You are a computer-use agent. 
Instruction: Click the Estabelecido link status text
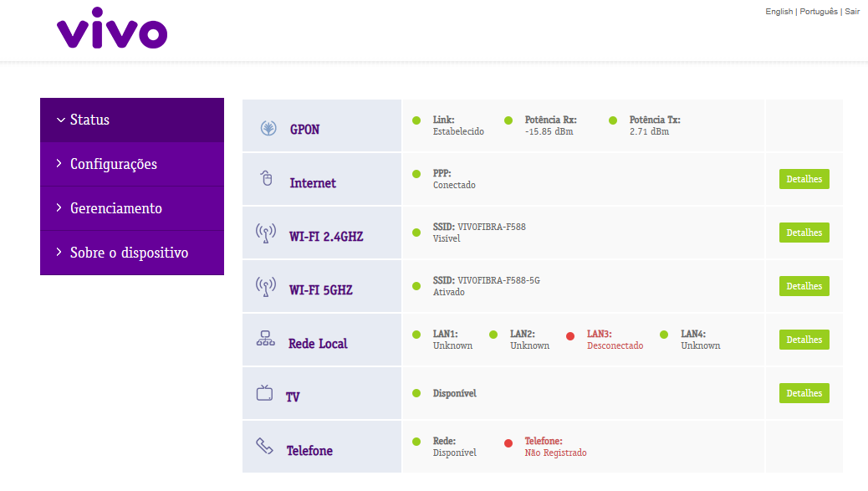tap(458, 132)
